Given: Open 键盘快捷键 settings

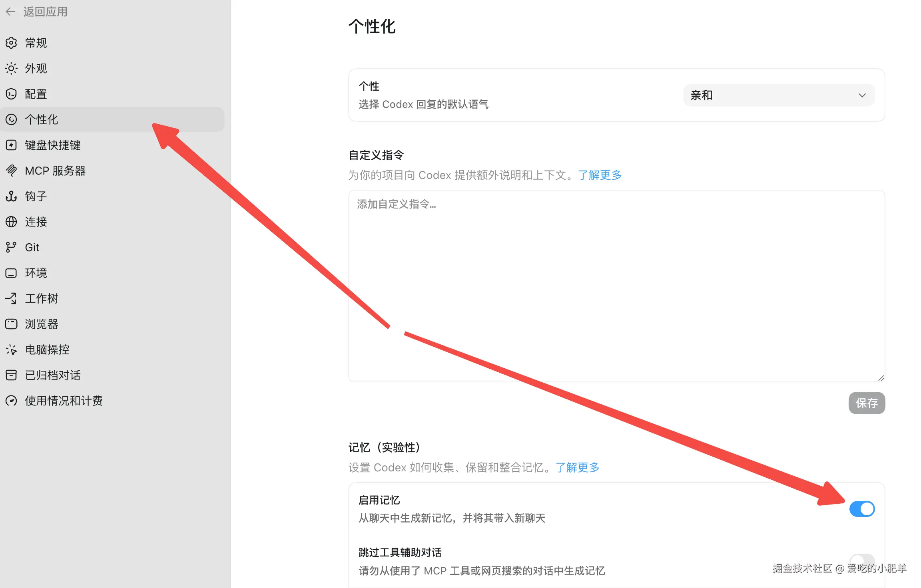Looking at the screenshot, I should (x=112, y=145).
